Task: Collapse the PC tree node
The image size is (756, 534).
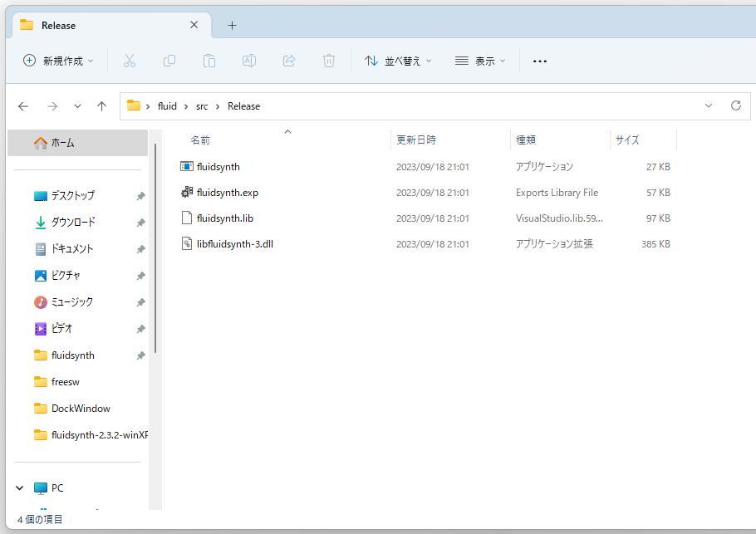Action: pyautogui.click(x=20, y=488)
